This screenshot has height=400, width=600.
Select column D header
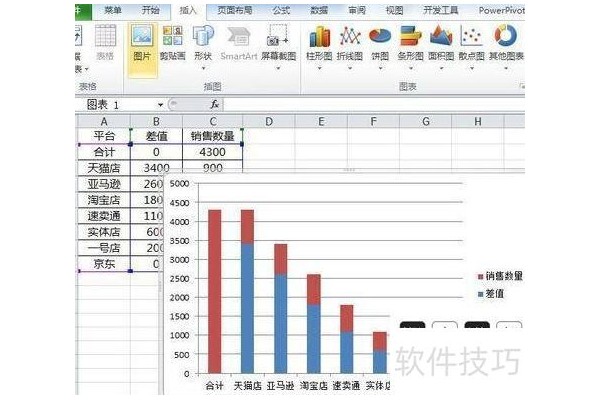[x=269, y=122]
